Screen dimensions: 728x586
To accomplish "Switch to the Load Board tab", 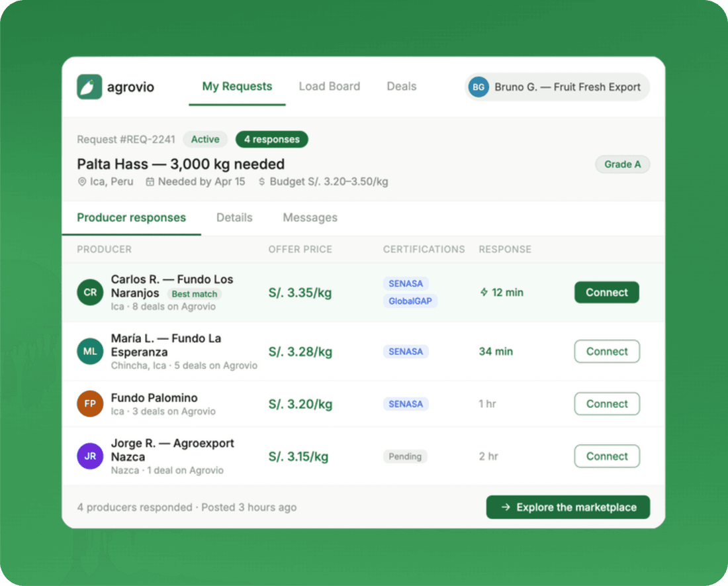I will [329, 86].
